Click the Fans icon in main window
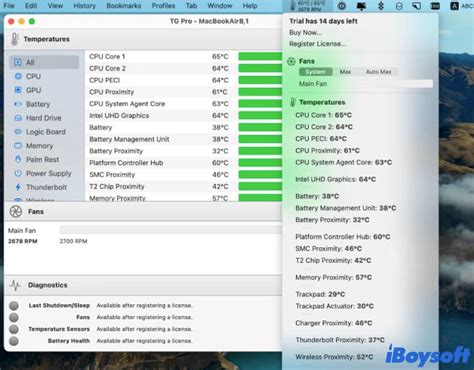This screenshot has height=370, width=474. click(16, 212)
